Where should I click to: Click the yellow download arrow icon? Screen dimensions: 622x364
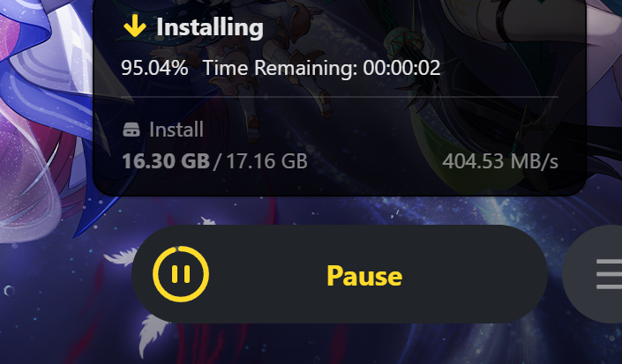point(134,26)
